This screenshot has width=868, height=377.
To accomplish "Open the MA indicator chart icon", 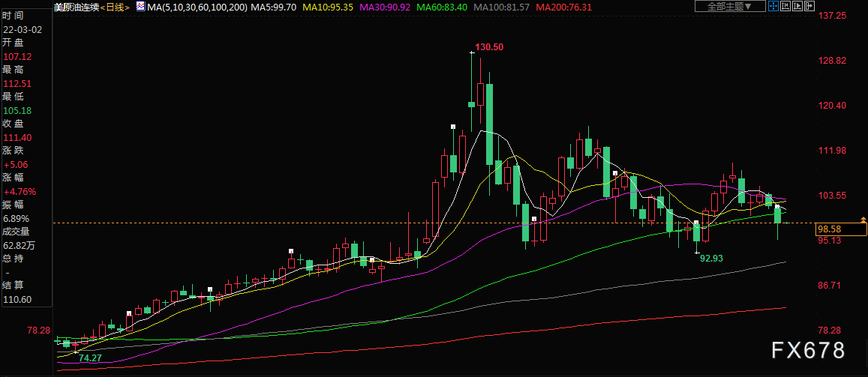I will 140,7.
